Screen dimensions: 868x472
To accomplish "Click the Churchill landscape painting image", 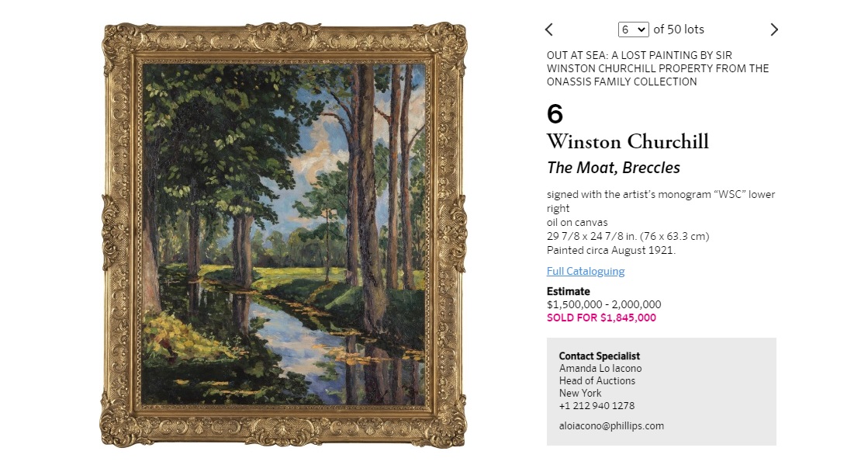I will pyautogui.click(x=284, y=234).
